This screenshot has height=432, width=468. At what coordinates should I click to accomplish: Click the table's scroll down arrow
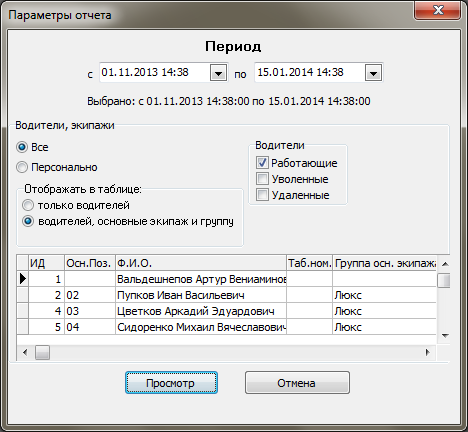pyautogui.click(x=445, y=336)
